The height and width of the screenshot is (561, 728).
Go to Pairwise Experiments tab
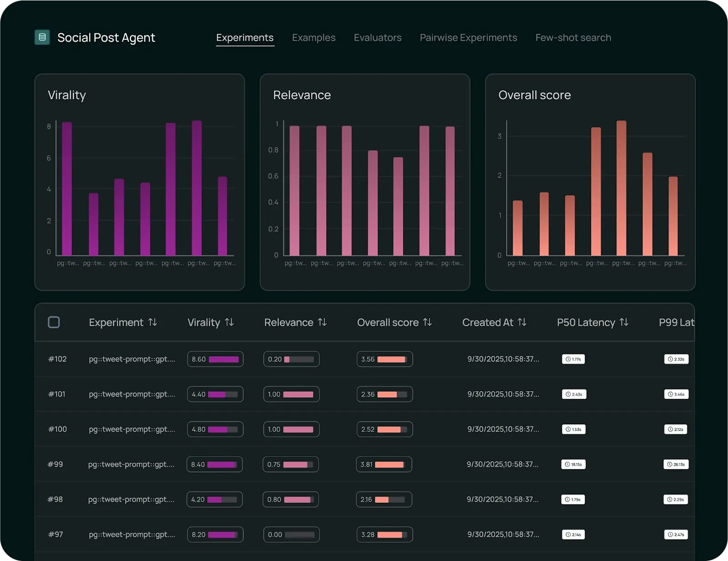468,38
